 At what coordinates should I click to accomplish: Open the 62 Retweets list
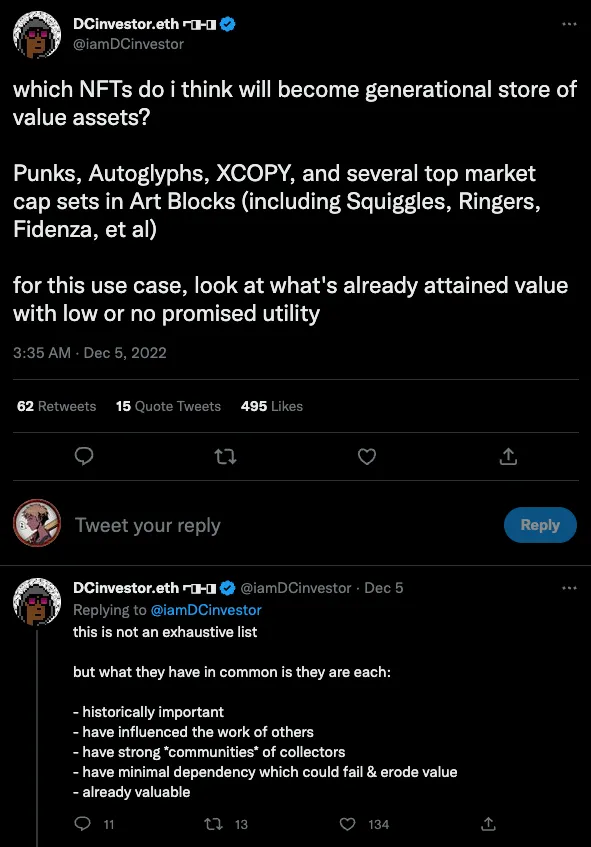56,406
